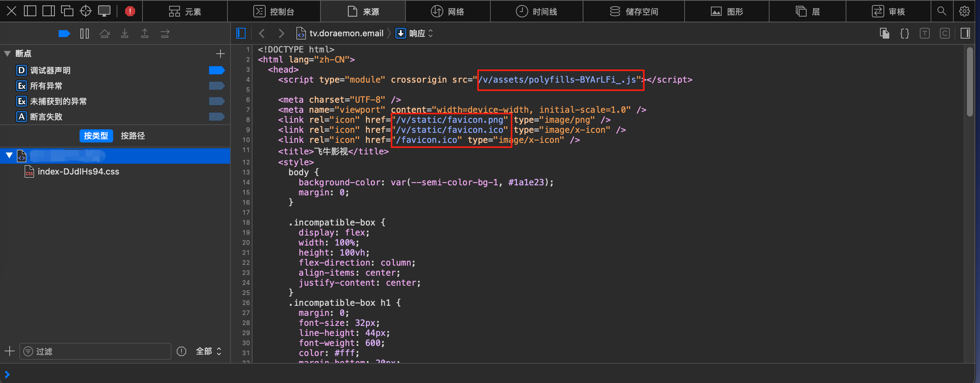Enable the 所有异常 breakpoint toggle
The width and height of the screenshot is (980, 383).
click(x=217, y=86)
